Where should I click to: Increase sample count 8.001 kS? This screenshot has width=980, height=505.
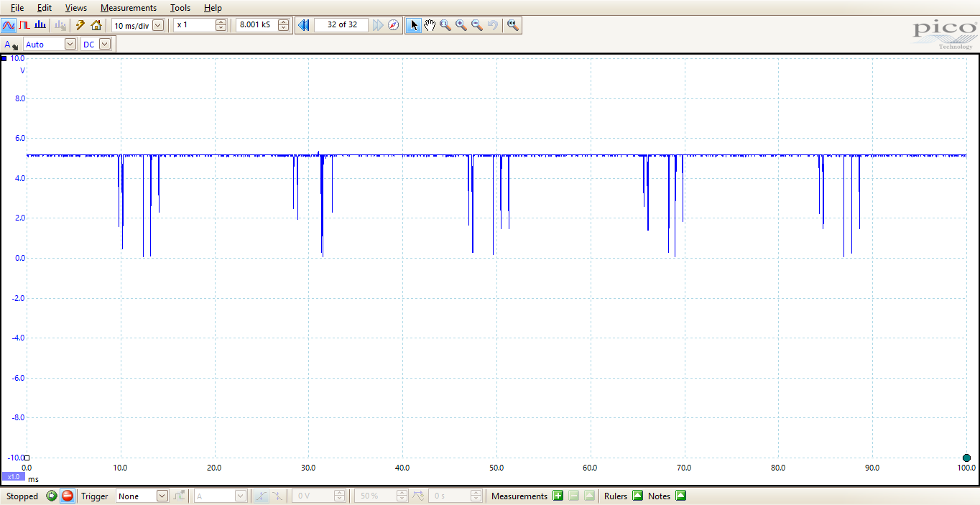[284, 22]
